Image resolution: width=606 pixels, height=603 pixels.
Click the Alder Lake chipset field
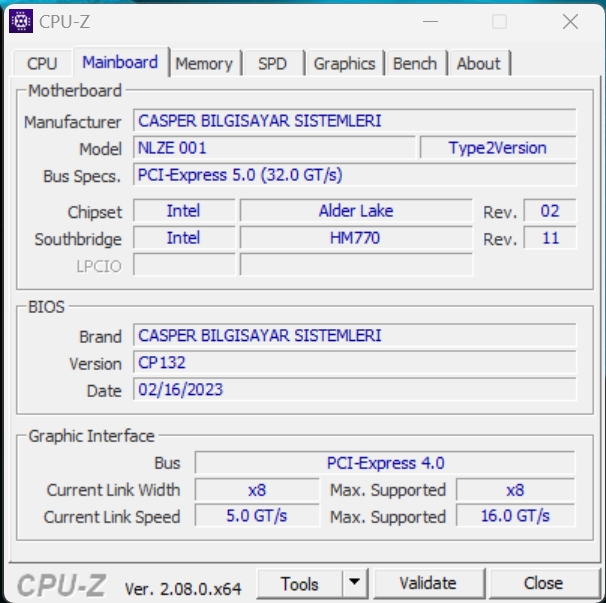356,211
